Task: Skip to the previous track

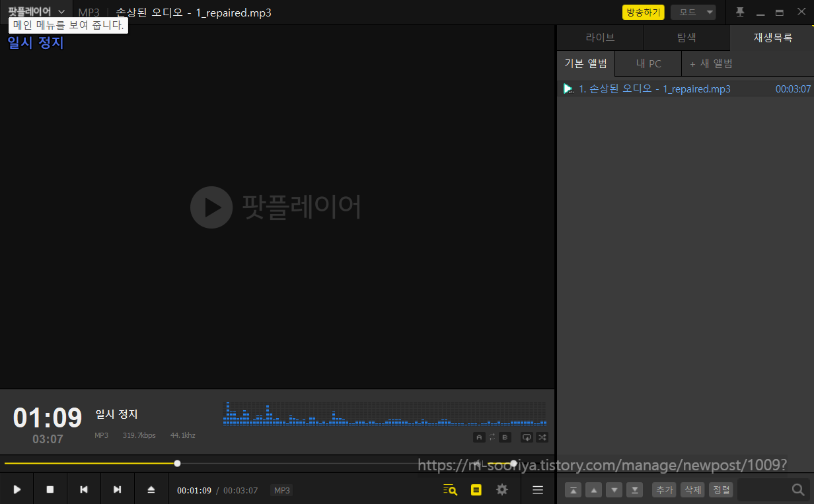Action: (84, 489)
